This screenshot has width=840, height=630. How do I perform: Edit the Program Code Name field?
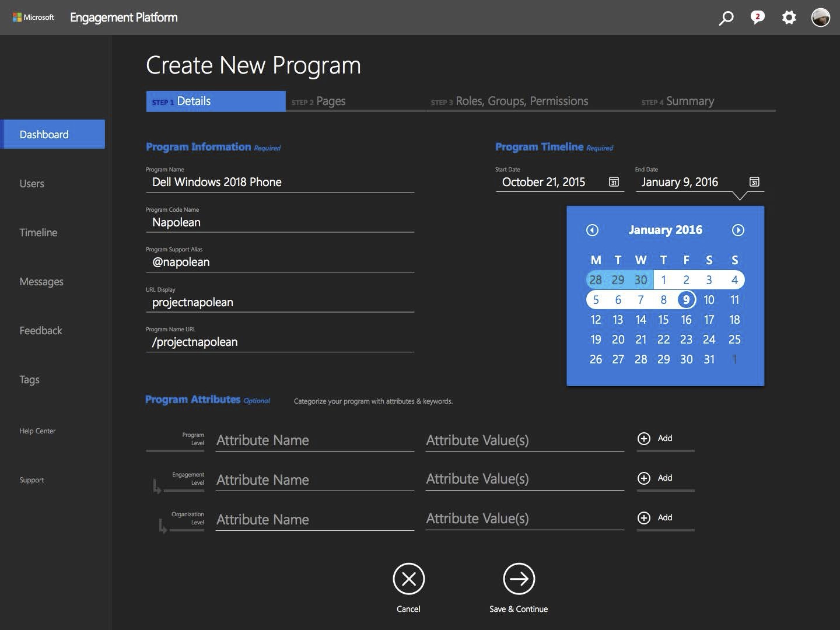pos(280,222)
